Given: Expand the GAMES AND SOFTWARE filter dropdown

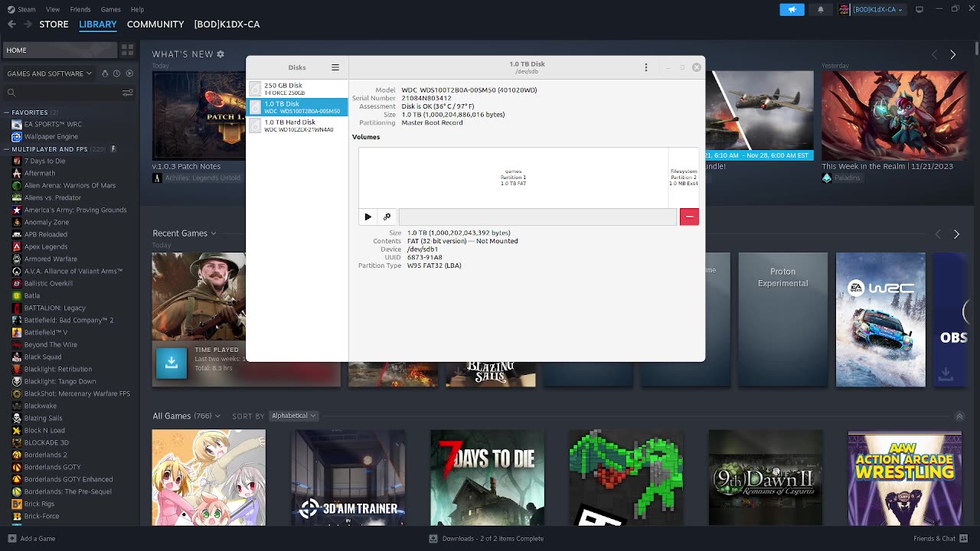Looking at the screenshot, I should [x=50, y=73].
